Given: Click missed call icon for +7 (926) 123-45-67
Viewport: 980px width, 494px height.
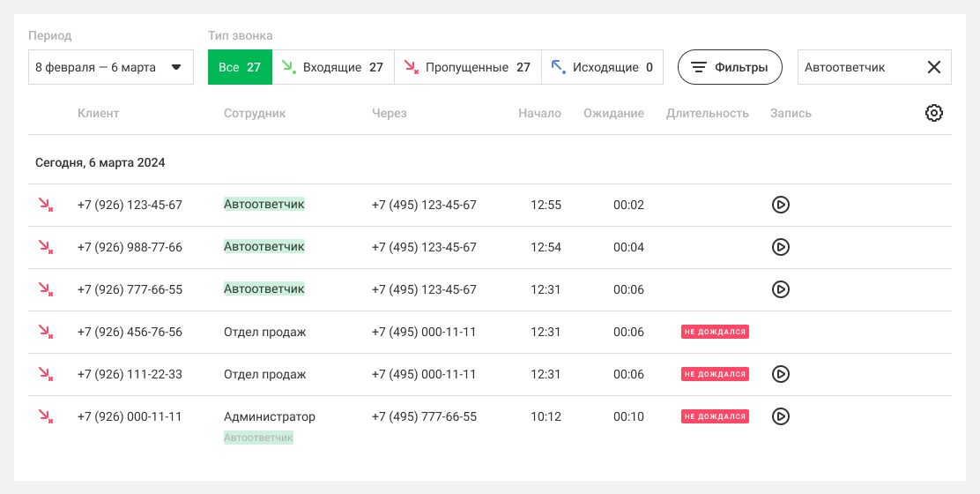Looking at the screenshot, I should coord(45,205).
